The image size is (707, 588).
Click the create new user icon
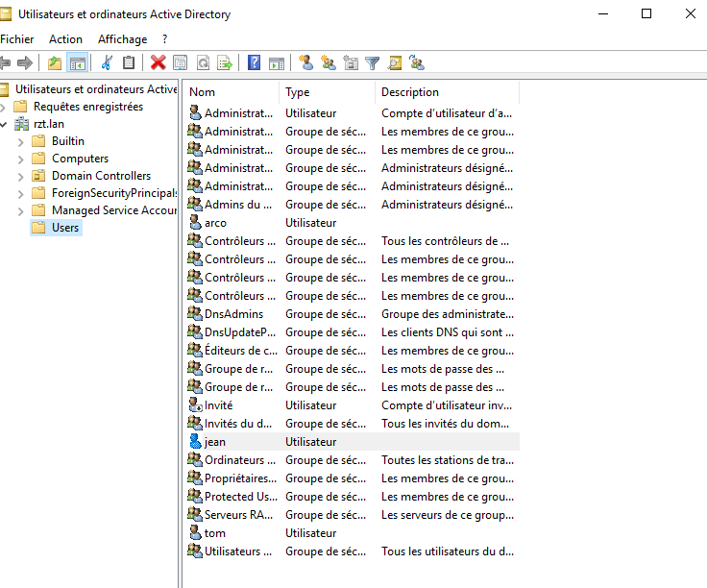pyautogui.click(x=305, y=62)
